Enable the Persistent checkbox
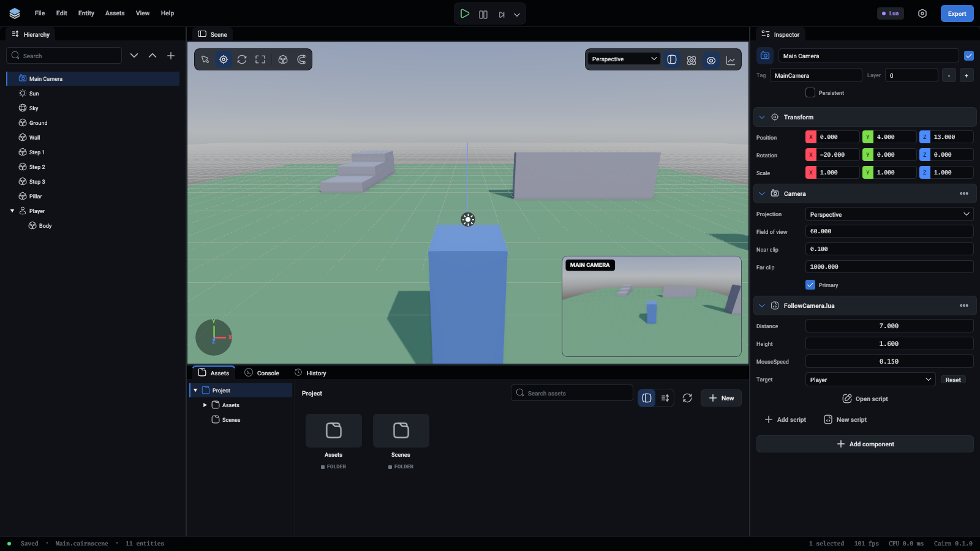The image size is (980, 551). point(810,92)
